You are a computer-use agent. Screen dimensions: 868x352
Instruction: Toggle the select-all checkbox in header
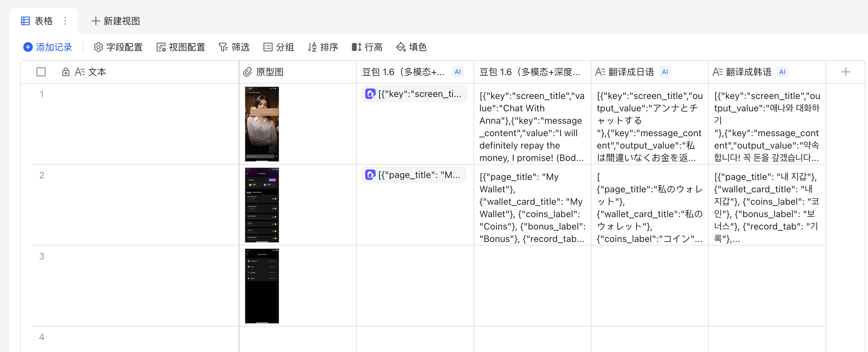pyautogui.click(x=41, y=72)
